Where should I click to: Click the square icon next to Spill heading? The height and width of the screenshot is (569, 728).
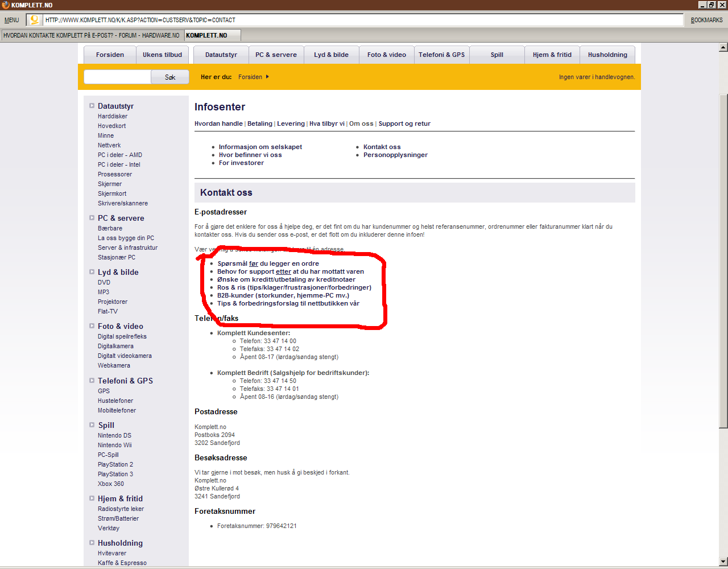click(x=92, y=425)
